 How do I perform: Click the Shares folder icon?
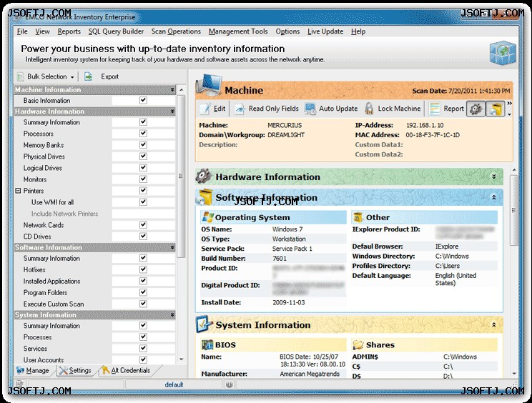358,344
